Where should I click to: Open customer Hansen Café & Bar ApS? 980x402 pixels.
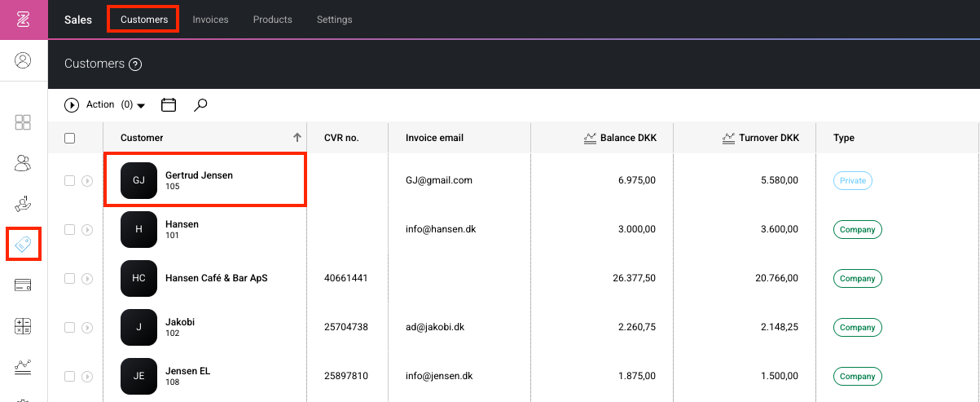(x=217, y=278)
